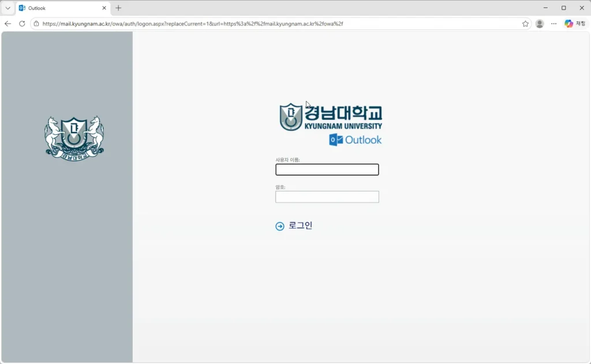Open the tab search chevron dropdown
Viewport: 591px width, 364px height.
7,8
